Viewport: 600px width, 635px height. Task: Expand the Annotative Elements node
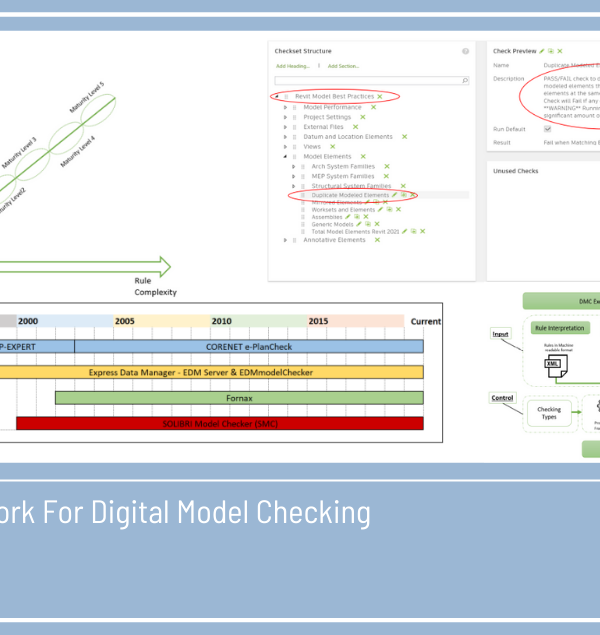click(285, 240)
